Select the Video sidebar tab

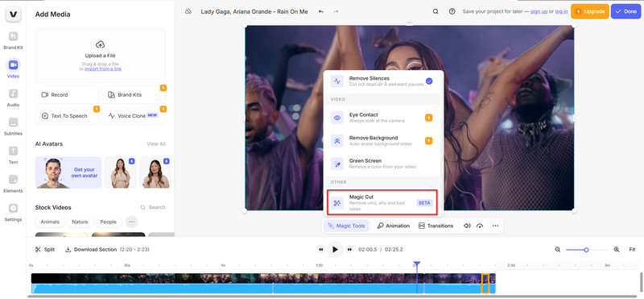click(13, 69)
